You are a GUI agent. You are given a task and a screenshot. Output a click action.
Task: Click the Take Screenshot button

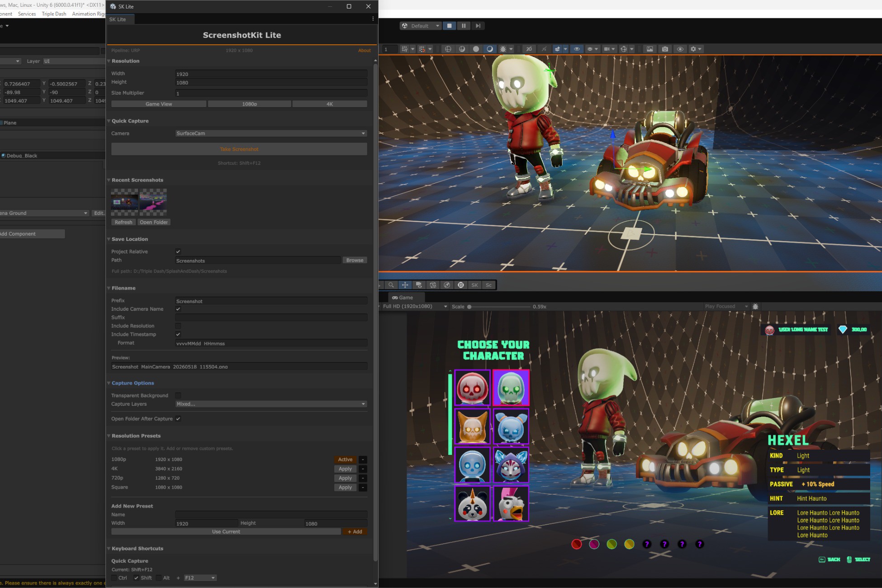pyautogui.click(x=239, y=149)
